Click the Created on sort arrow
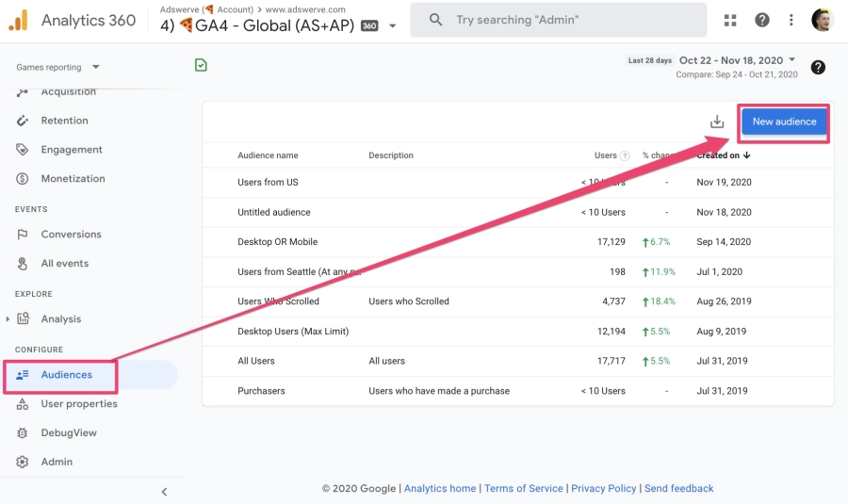The height and width of the screenshot is (504, 848). (x=747, y=155)
